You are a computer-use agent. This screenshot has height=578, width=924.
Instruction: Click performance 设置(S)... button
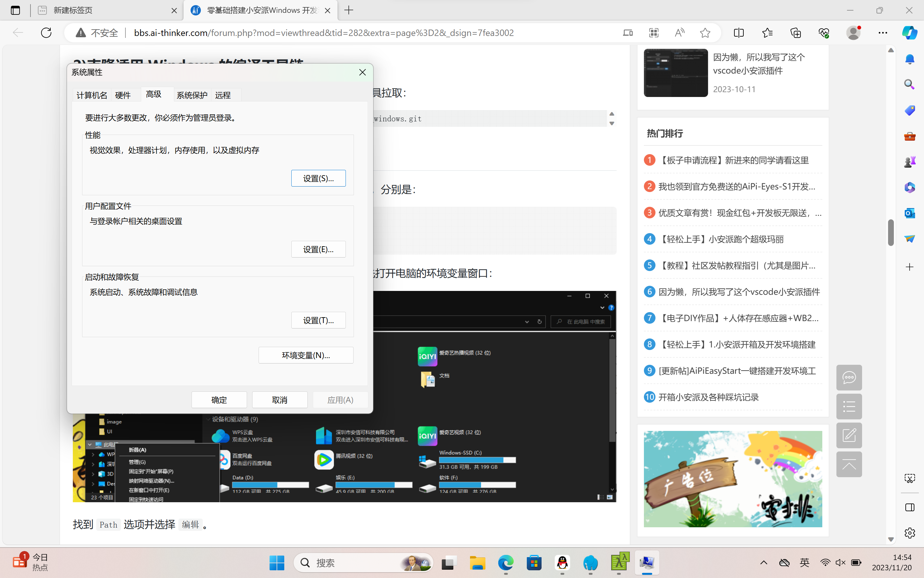coord(319,178)
